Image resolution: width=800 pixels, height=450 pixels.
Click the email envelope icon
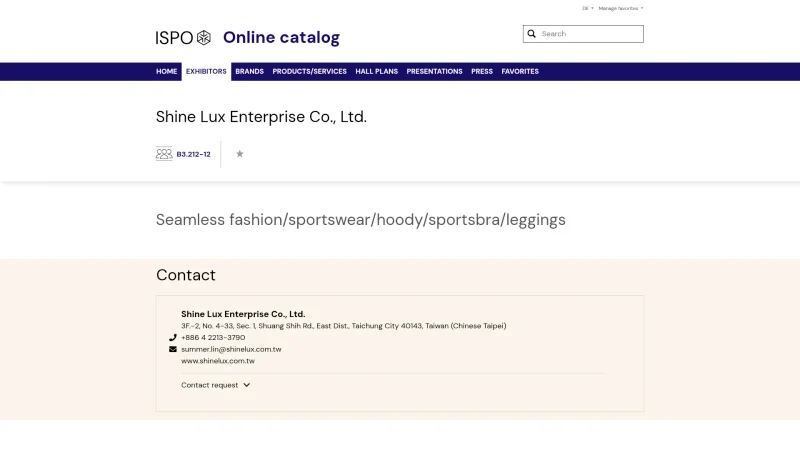click(x=172, y=349)
